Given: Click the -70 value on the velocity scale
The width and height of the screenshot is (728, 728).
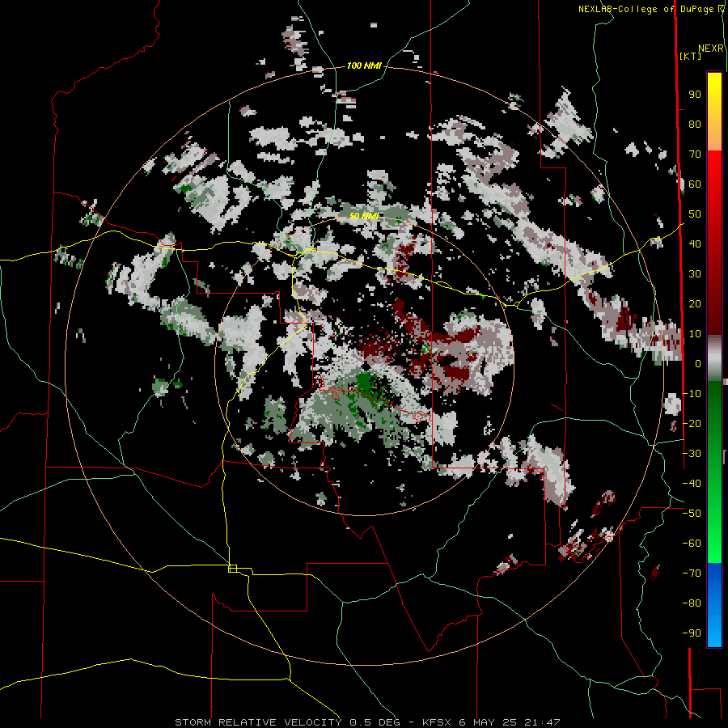Looking at the screenshot, I should tap(692, 574).
